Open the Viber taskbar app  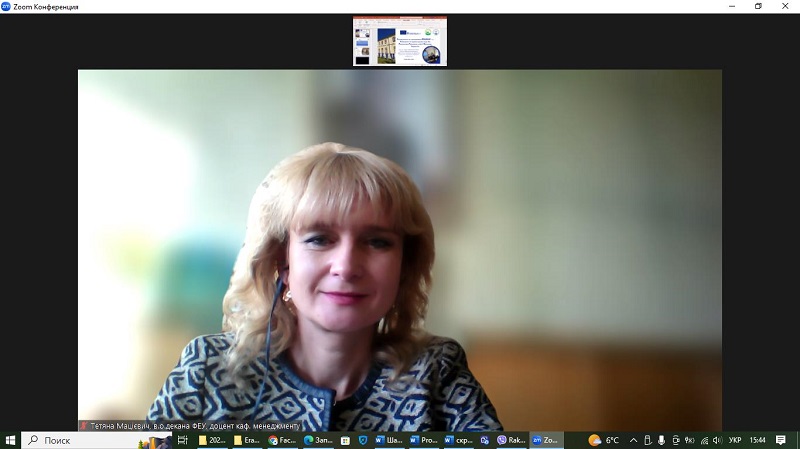(511, 440)
